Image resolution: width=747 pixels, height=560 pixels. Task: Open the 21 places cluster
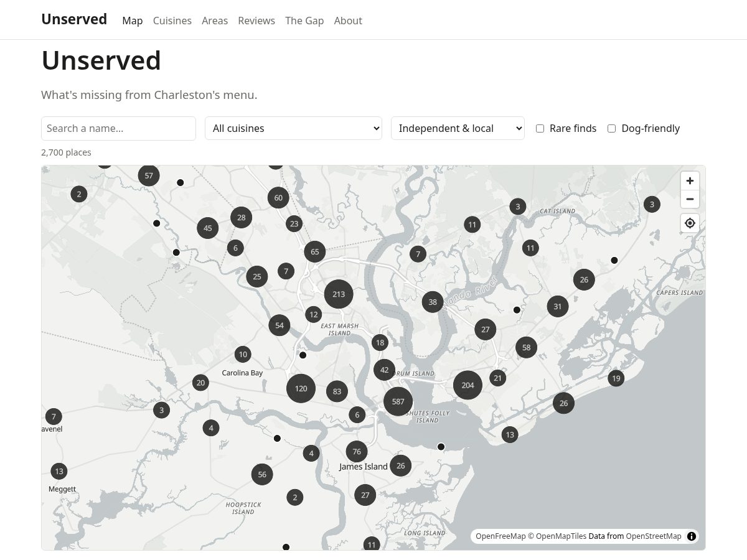point(497,378)
